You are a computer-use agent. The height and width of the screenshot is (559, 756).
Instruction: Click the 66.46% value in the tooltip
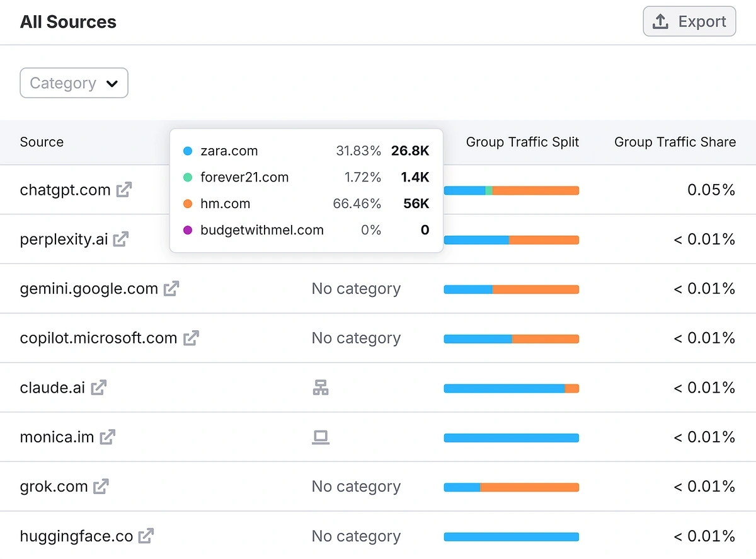[x=357, y=204]
